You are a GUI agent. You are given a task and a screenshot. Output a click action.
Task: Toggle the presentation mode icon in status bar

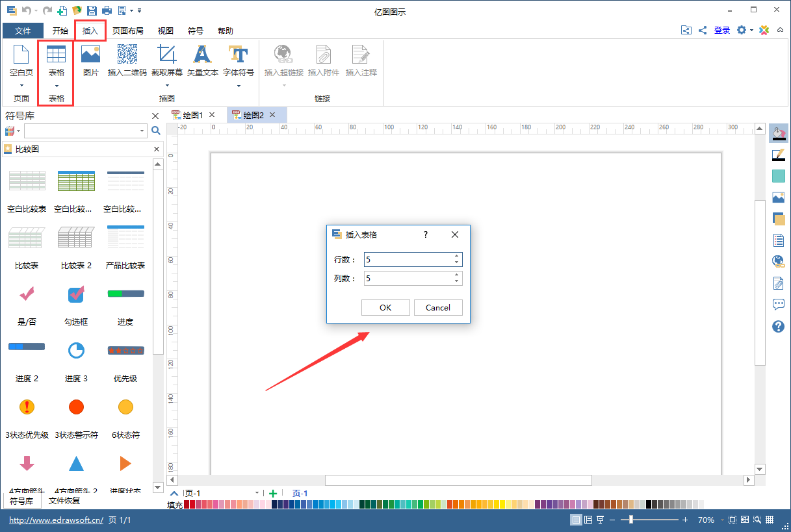(x=601, y=520)
